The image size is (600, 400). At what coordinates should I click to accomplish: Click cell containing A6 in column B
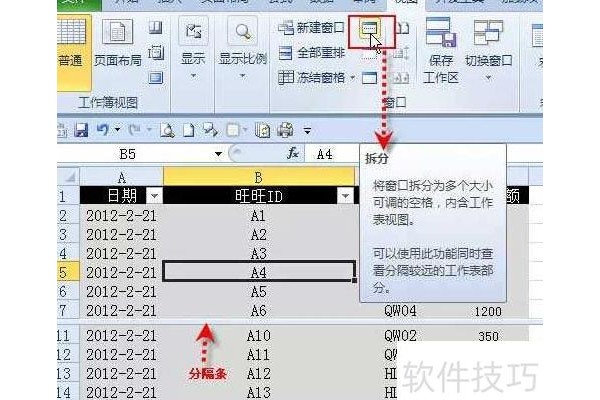[259, 310]
